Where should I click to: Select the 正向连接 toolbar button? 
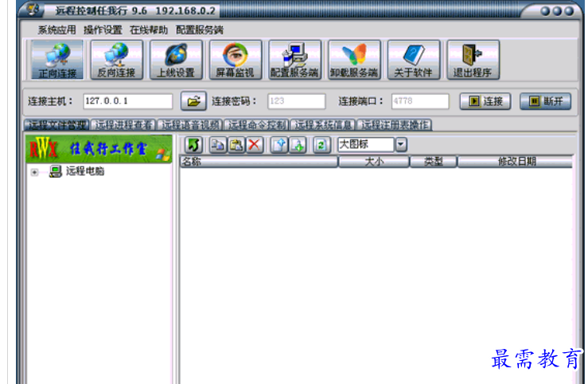click(x=57, y=60)
